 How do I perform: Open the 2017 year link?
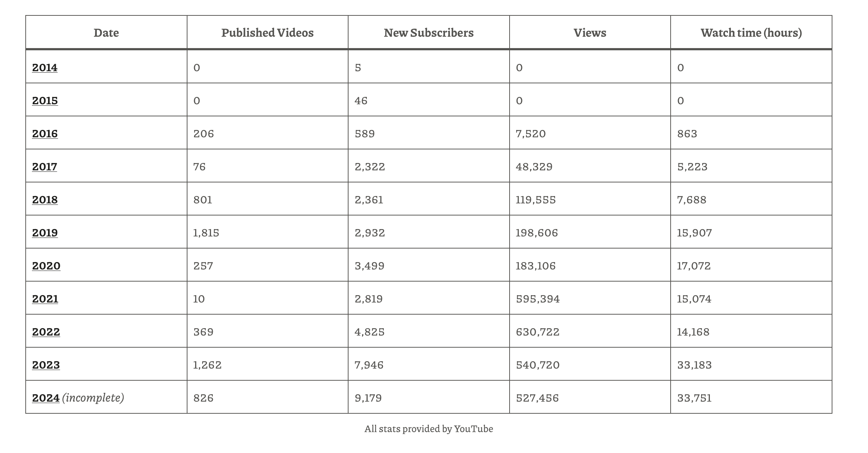(45, 167)
